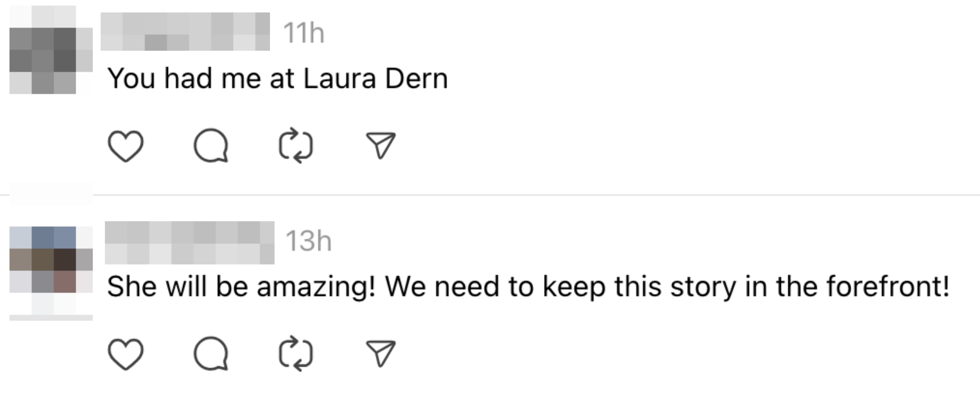980x393 pixels.
Task: Click the words "Laura Dern" in the first comment
Action: [376, 79]
